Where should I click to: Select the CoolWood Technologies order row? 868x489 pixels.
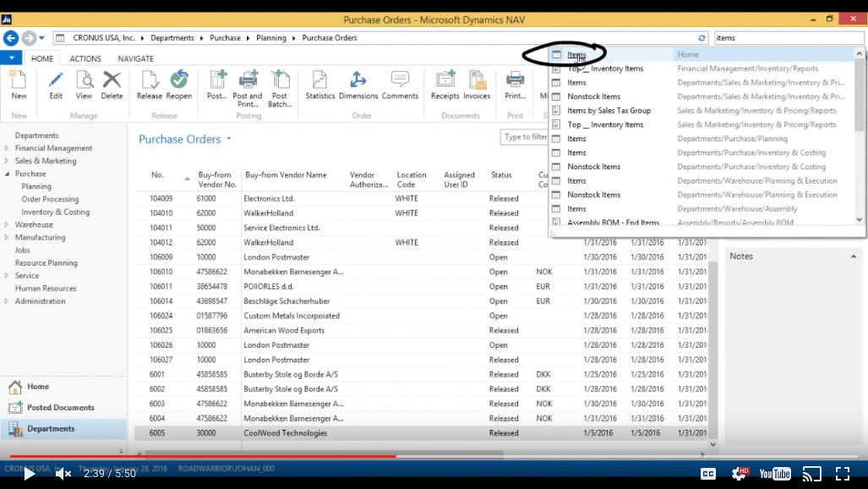pos(423,433)
